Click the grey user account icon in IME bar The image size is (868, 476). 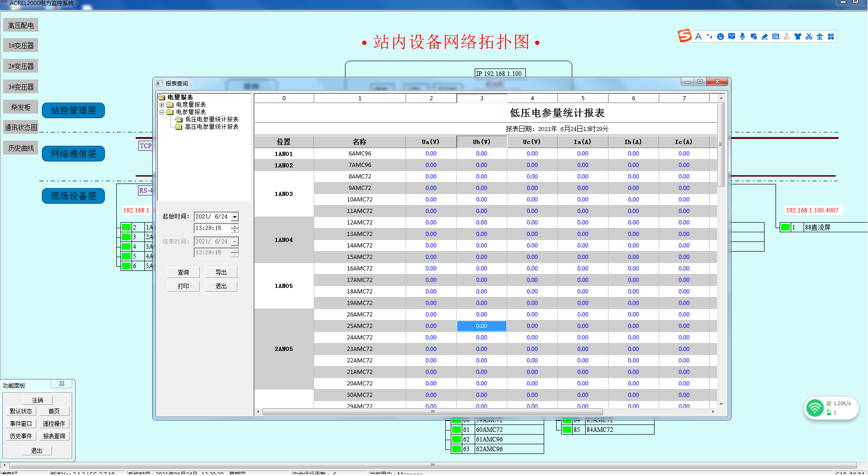[787, 36]
